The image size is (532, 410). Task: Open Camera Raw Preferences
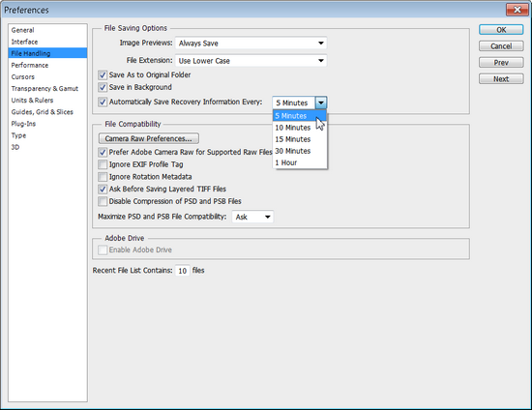coord(149,138)
